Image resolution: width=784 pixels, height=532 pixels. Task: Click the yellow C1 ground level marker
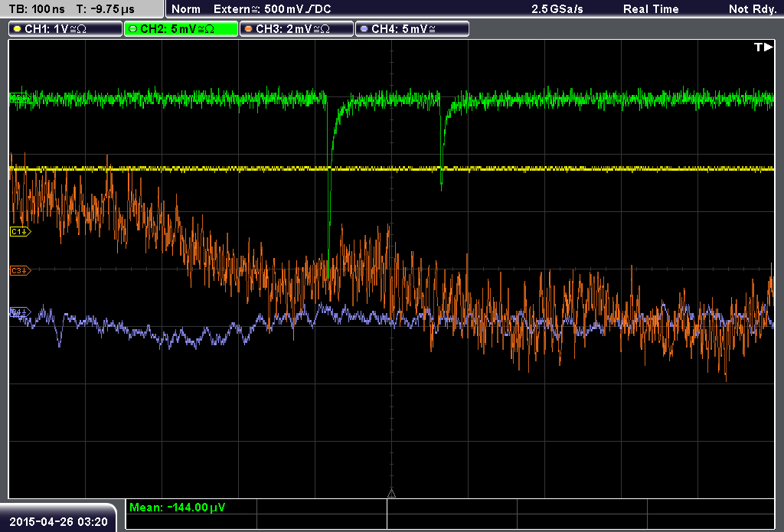[x=21, y=231]
